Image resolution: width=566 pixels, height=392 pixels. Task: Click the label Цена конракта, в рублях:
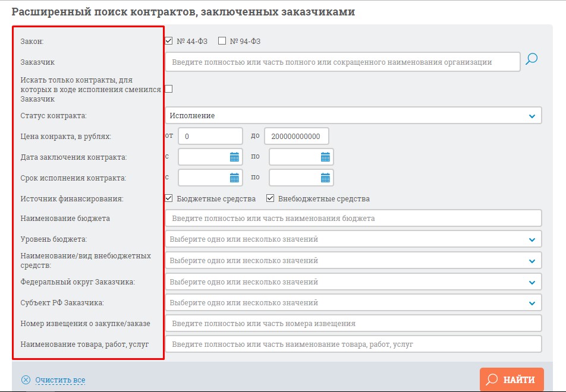[x=65, y=137]
